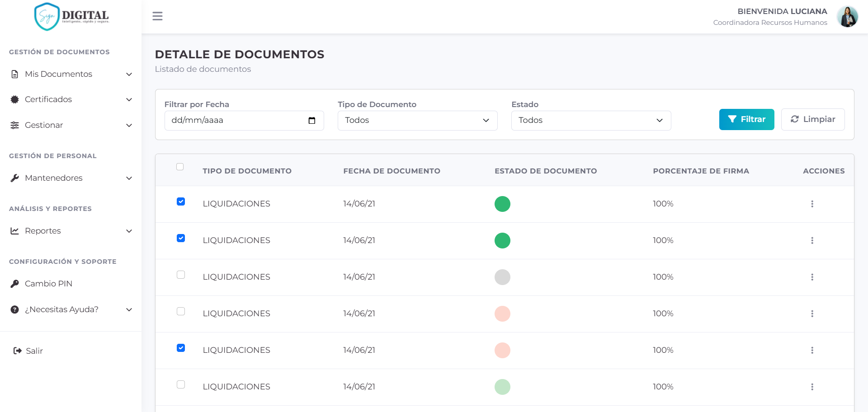The image size is (868, 412).
Task: Click Estado de Documento column header
Action: (x=546, y=171)
